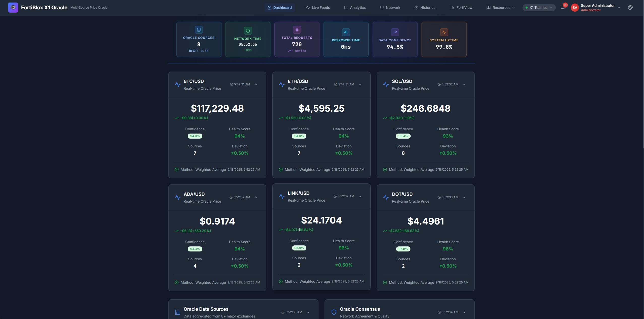
Task: Toggle the live-update sparkline on ETH/USD card
Action: [x=360, y=84]
